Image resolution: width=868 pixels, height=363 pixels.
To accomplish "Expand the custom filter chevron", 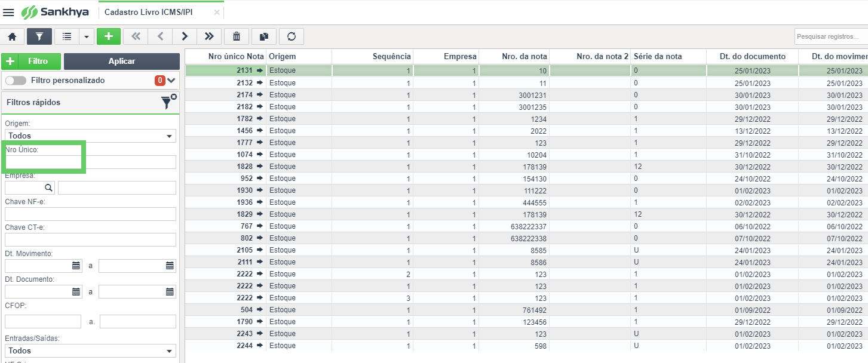I will coord(172,81).
